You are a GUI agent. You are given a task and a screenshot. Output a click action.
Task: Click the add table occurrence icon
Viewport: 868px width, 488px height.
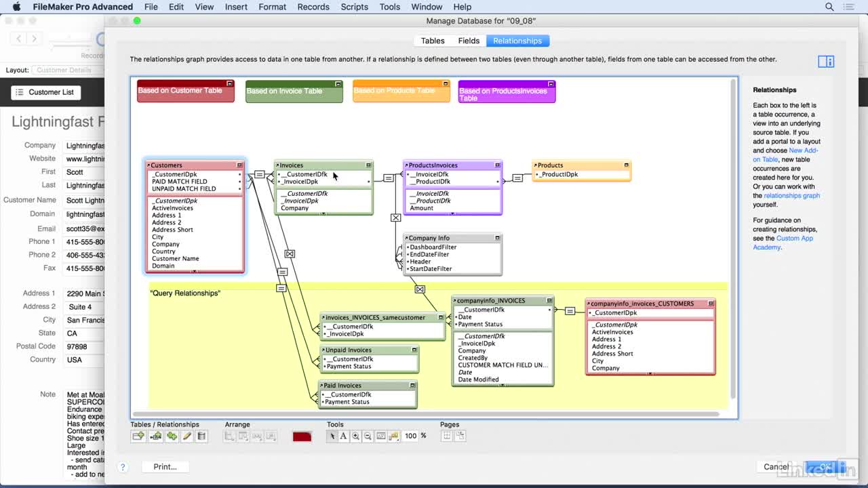[138, 436]
